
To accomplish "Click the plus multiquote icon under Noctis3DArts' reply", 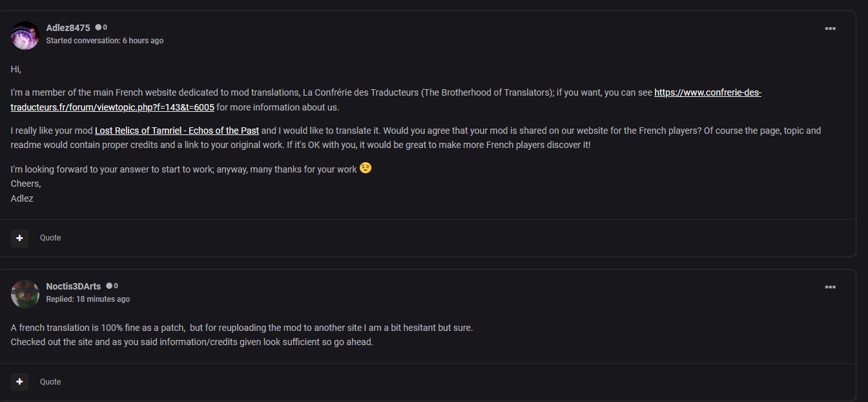I will (x=19, y=382).
